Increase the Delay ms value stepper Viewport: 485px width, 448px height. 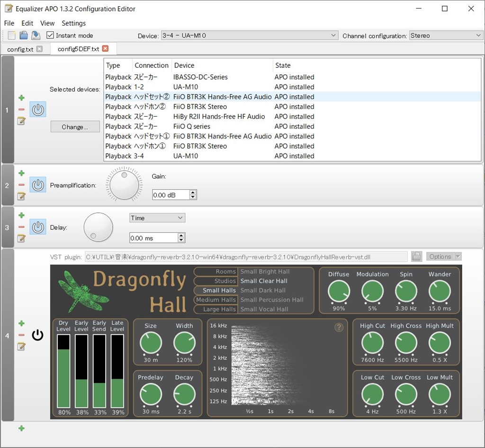point(181,236)
